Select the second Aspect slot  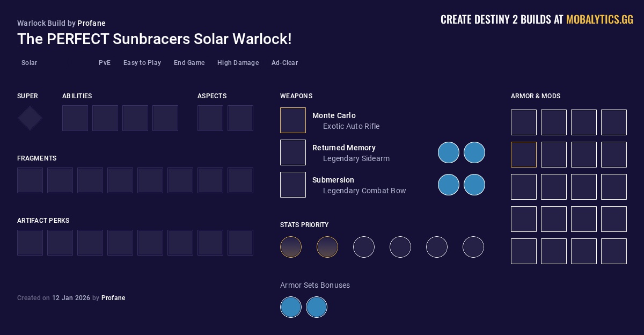240,118
